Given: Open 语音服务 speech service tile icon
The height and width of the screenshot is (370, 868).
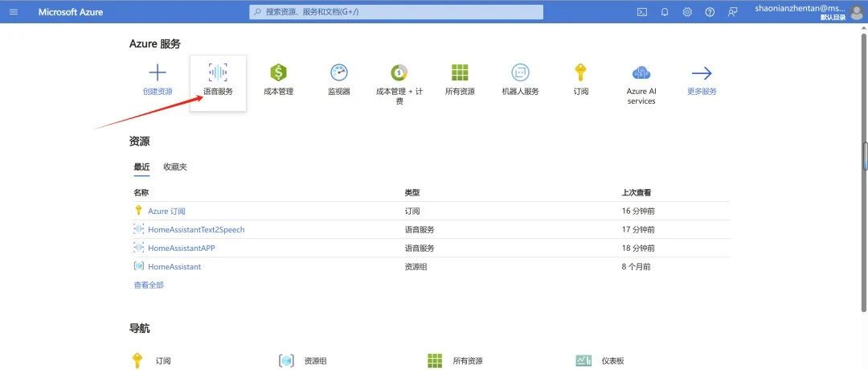Looking at the screenshot, I should [x=218, y=72].
